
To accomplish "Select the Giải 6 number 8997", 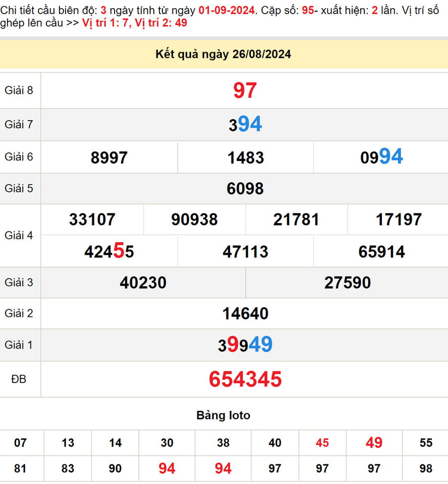I will coord(109,158).
